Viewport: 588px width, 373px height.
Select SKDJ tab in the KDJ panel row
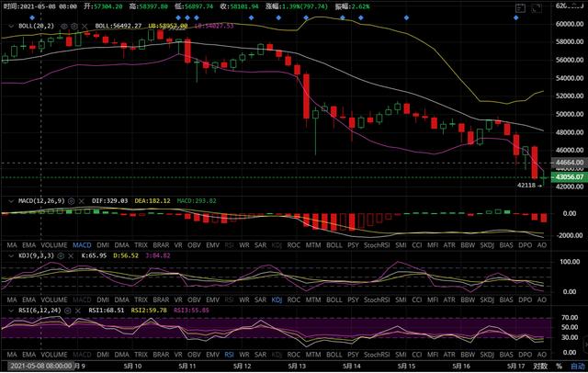tap(487, 300)
